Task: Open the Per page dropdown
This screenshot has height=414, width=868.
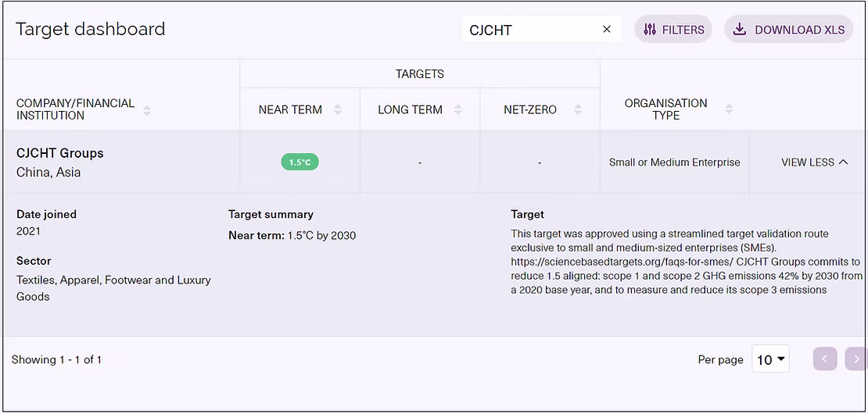Action: (x=770, y=359)
